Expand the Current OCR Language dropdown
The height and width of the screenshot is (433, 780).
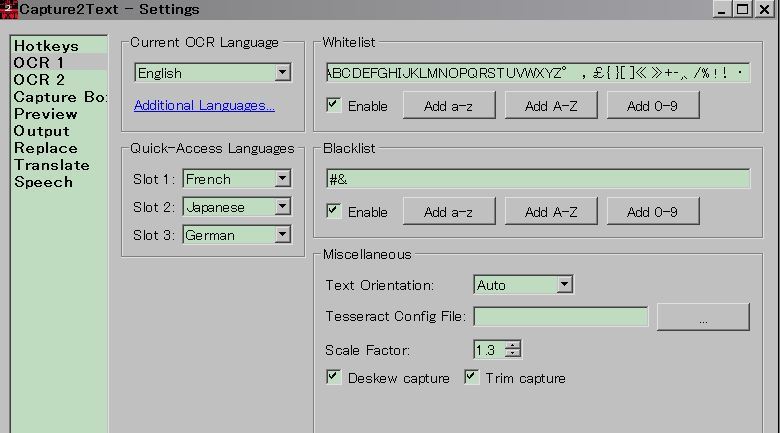pos(282,73)
